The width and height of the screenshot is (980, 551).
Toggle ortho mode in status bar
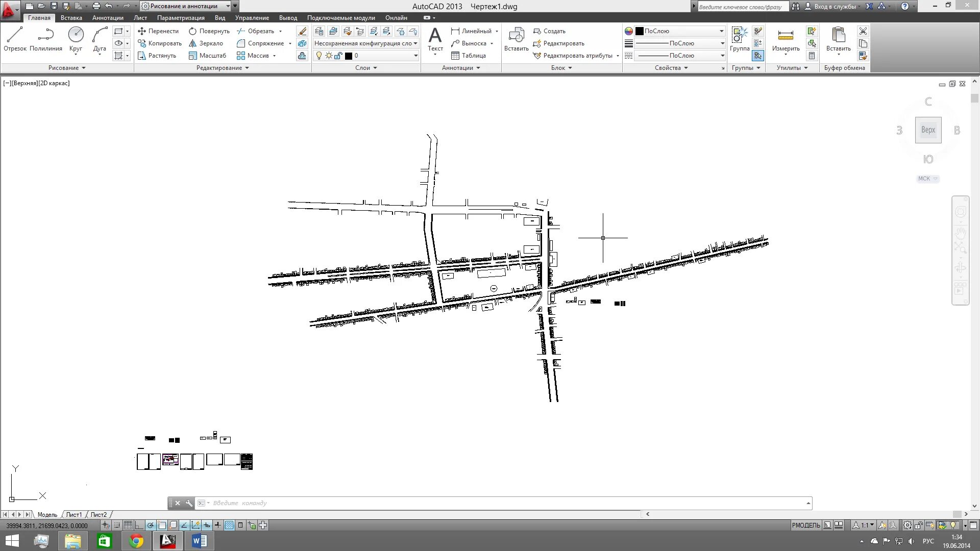click(x=139, y=525)
